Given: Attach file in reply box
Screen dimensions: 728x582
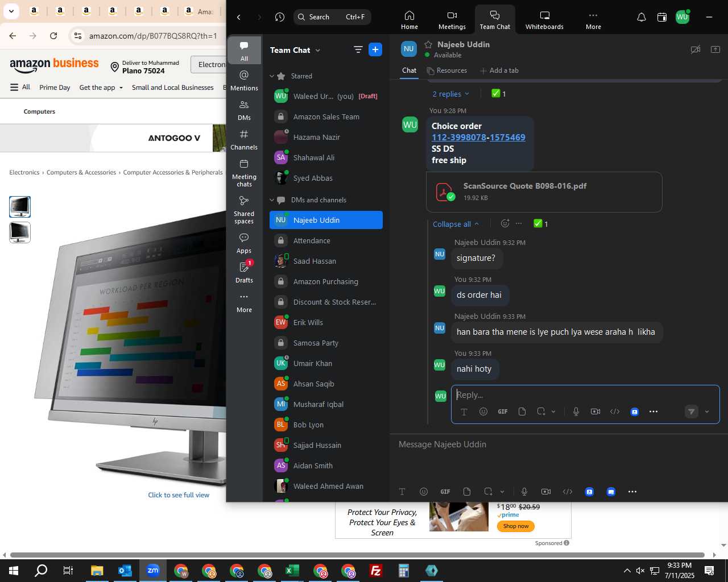Looking at the screenshot, I should (522, 411).
